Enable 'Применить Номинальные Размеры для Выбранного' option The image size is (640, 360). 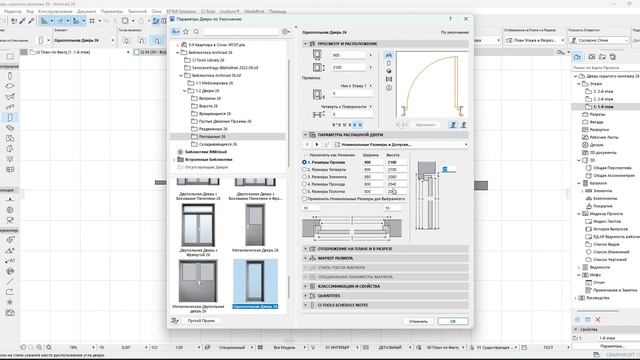point(304,198)
